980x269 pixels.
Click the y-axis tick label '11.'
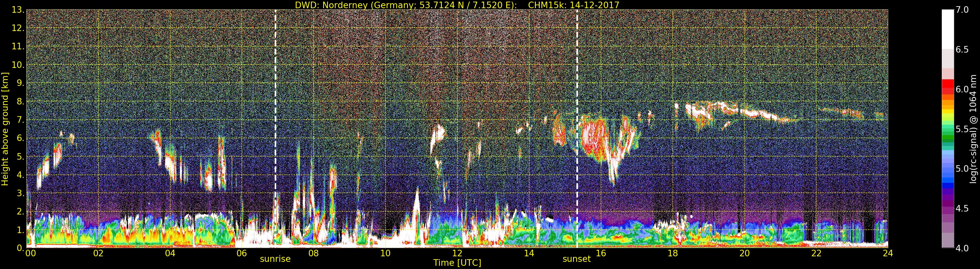coord(18,46)
